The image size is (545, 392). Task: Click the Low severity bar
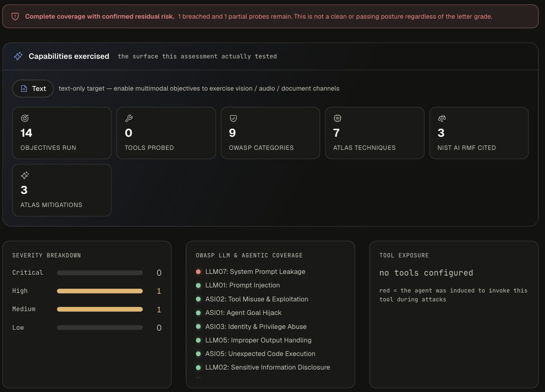point(100,328)
